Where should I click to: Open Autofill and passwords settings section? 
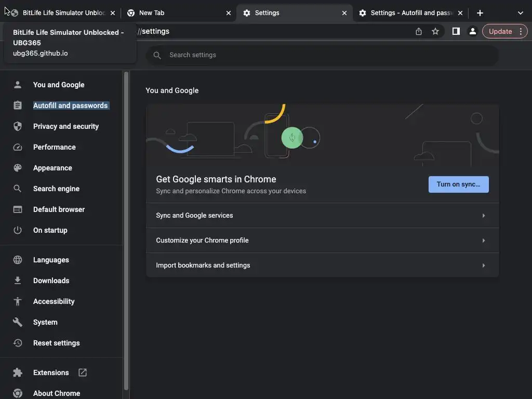[x=70, y=105]
